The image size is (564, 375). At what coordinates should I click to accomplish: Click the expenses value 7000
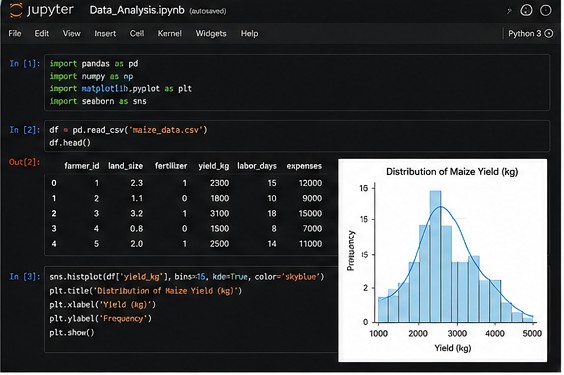pyautogui.click(x=312, y=228)
